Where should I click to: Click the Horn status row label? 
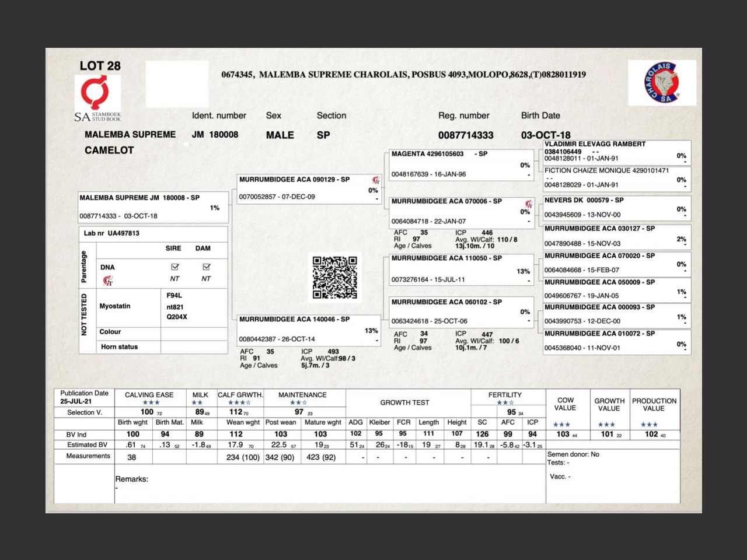click(x=119, y=346)
